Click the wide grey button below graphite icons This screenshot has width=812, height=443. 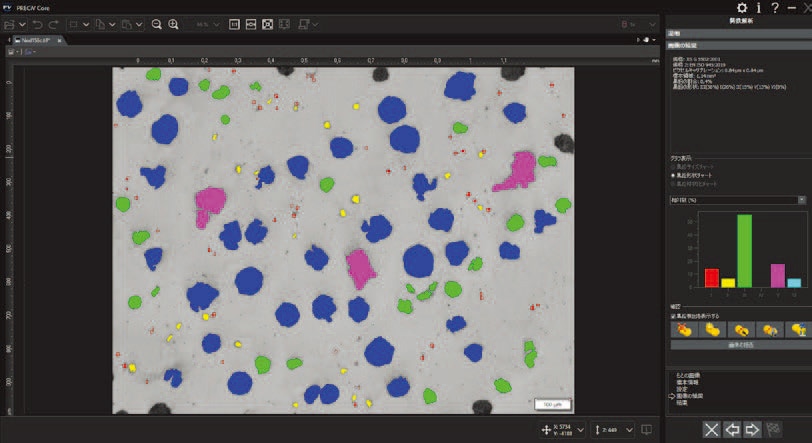click(x=741, y=345)
